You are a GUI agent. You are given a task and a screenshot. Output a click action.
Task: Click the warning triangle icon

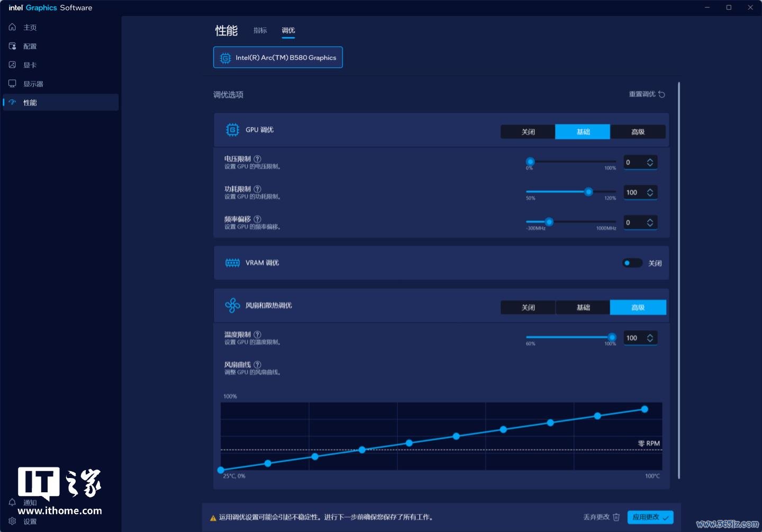[x=213, y=518]
